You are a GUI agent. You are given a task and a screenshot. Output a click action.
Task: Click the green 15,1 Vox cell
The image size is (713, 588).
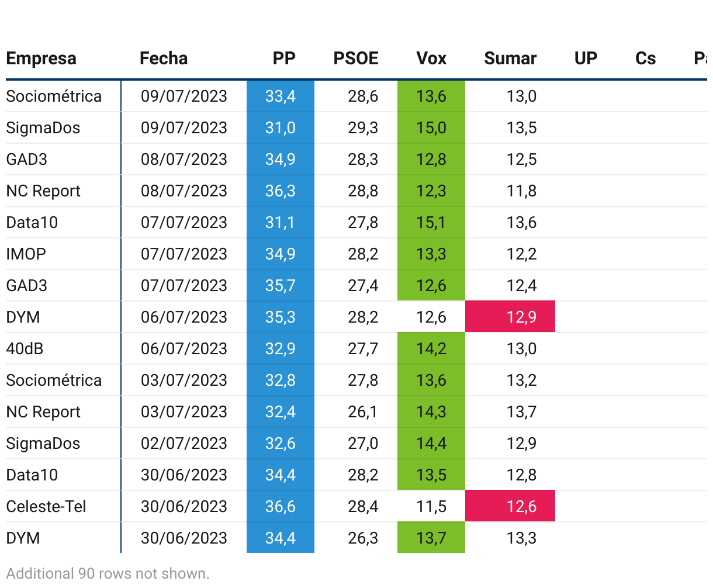tap(431, 222)
